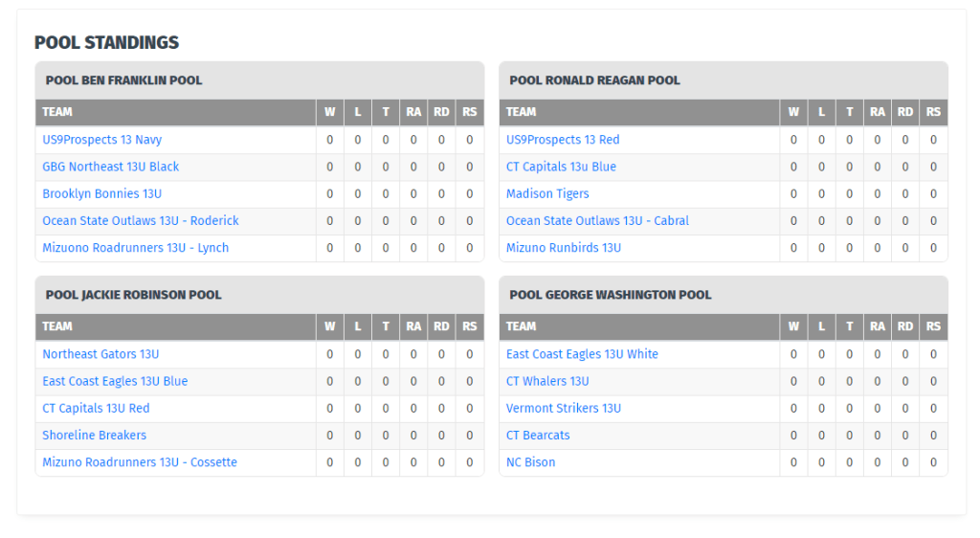The image size is (980, 538).
Task: Open Mizuno Roadrunners 13U - Cossette link
Action: (x=140, y=462)
